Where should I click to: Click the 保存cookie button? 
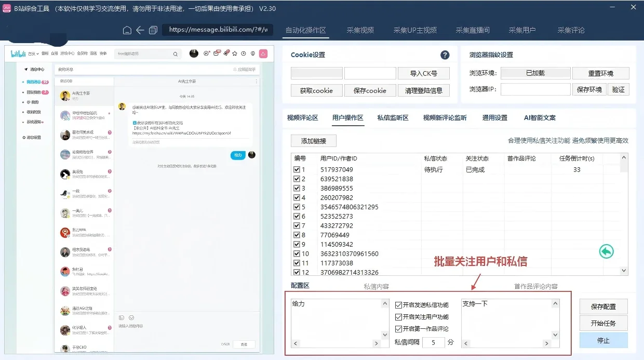(x=370, y=90)
